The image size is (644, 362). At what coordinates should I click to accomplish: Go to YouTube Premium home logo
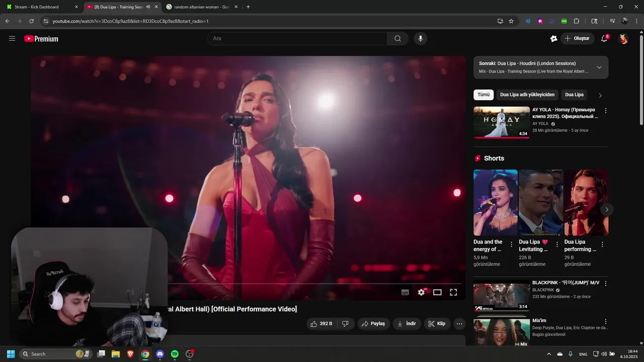coord(41,39)
